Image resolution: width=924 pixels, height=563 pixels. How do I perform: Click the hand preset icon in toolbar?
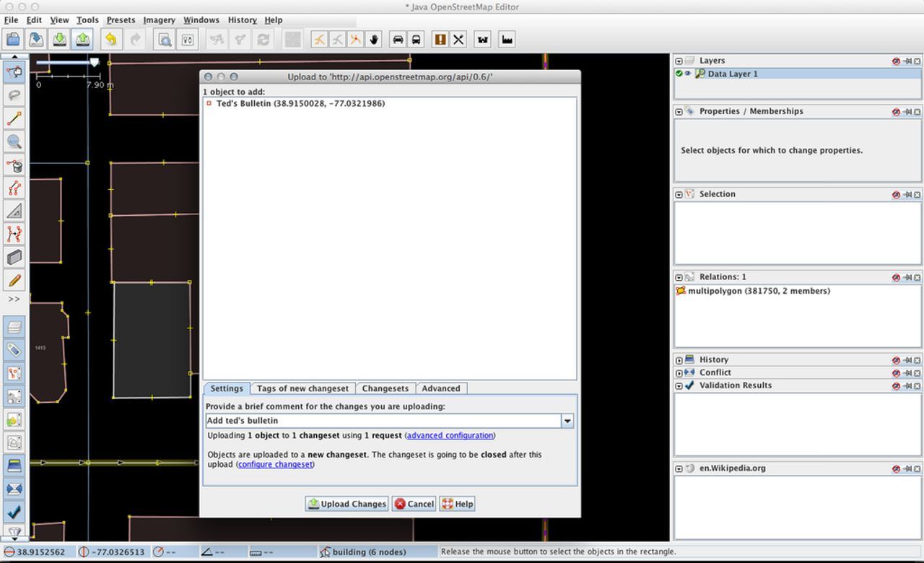coord(374,40)
